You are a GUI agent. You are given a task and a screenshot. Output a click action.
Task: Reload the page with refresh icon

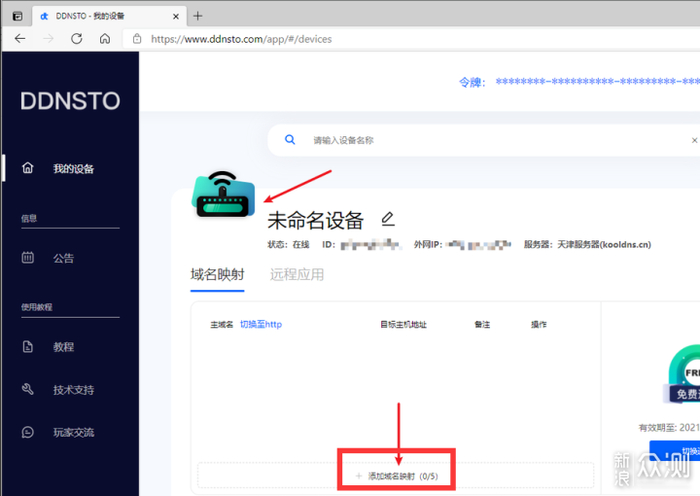click(77, 39)
